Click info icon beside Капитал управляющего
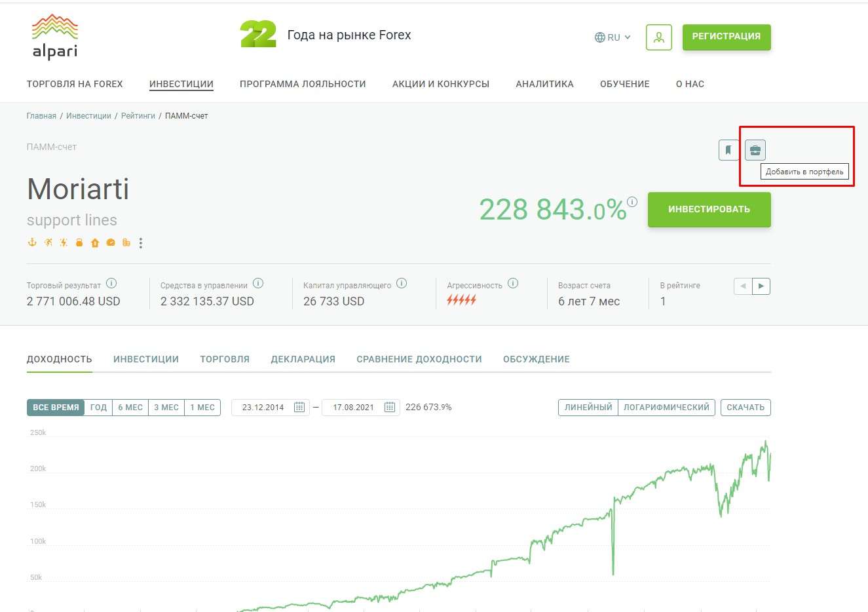The height and width of the screenshot is (612, 868). [x=402, y=284]
